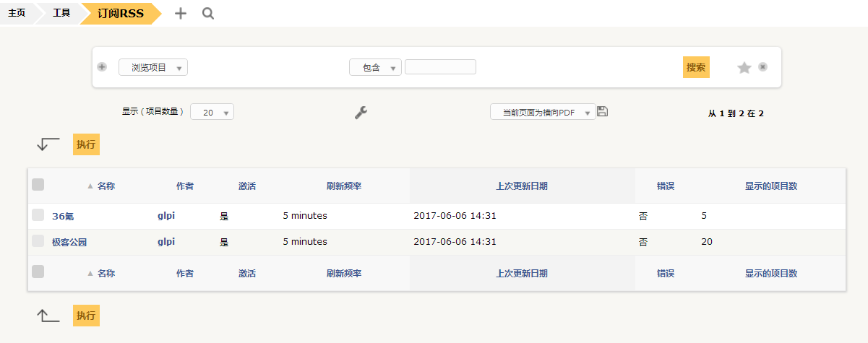Click 2017-06-06 14:31 in 36氪 row
Image resolution: width=868 pixels, height=343 pixels.
point(455,216)
